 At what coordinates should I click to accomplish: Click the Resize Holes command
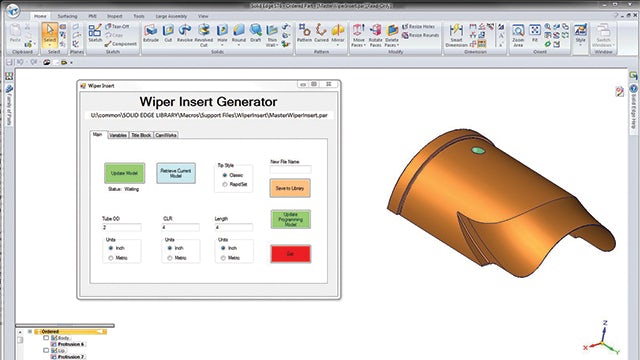pos(418,27)
